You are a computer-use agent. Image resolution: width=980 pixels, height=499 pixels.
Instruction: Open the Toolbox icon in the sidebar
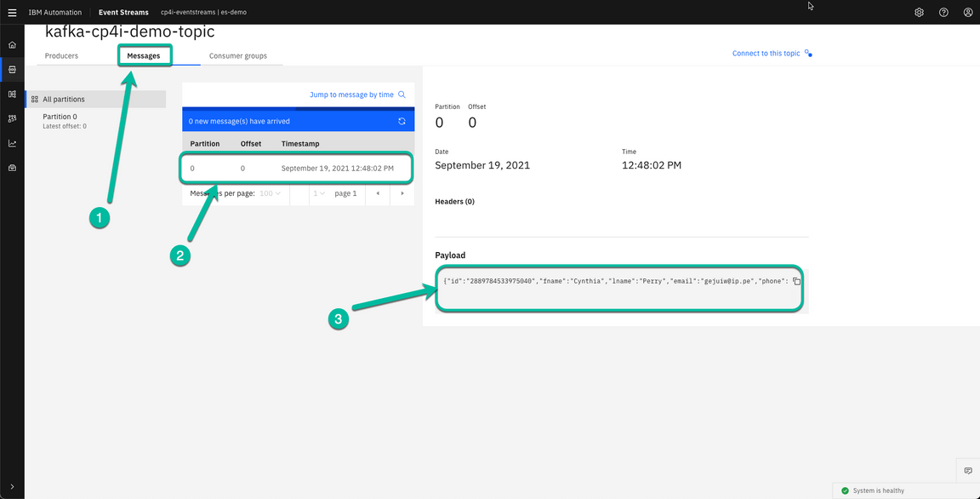[x=11, y=167]
